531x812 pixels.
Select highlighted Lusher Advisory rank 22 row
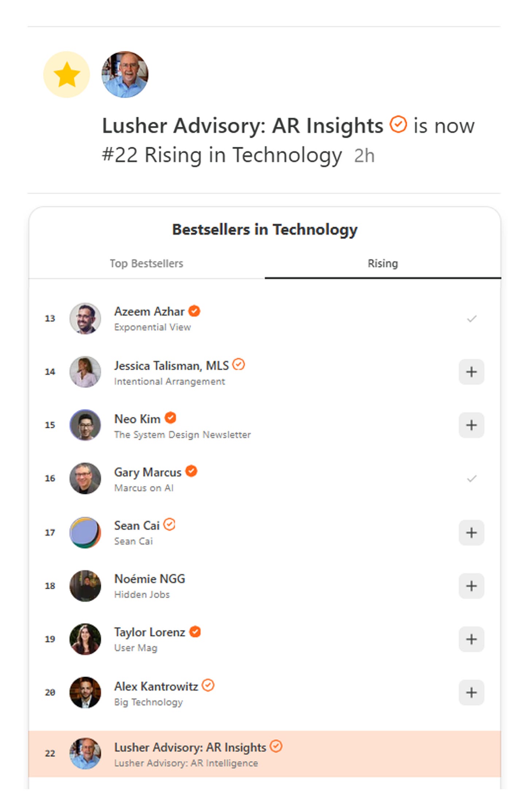(x=265, y=754)
